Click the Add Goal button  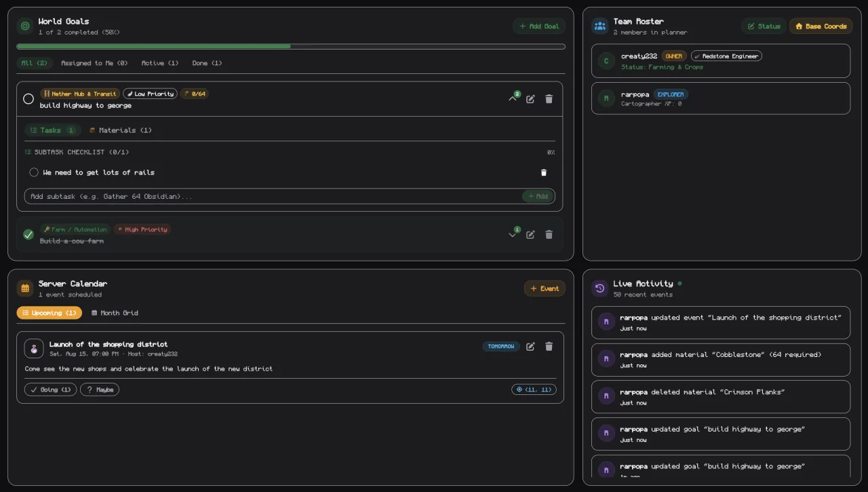point(539,26)
